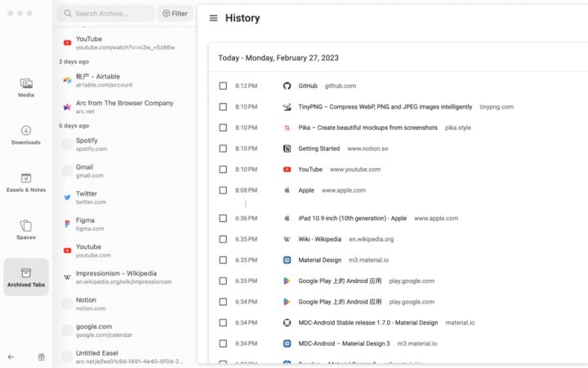Click the YouTube favicon in history list
The image size is (588, 368).
click(x=287, y=170)
